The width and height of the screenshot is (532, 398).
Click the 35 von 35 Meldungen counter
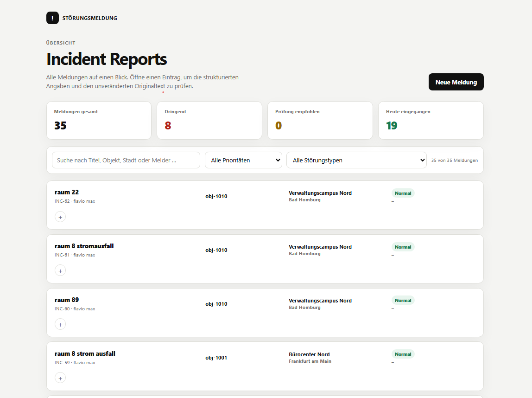[454, 160]
